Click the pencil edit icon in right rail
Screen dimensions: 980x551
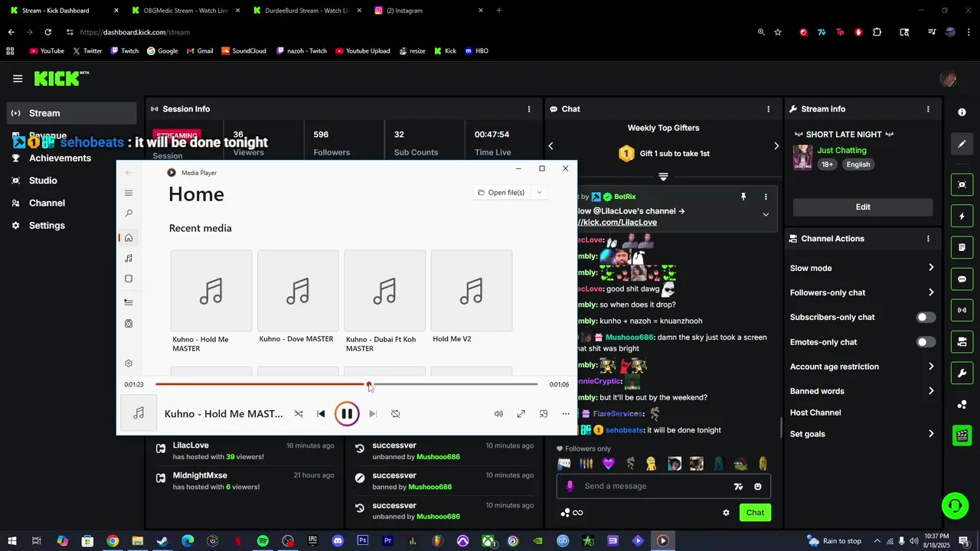click(962, 143)
